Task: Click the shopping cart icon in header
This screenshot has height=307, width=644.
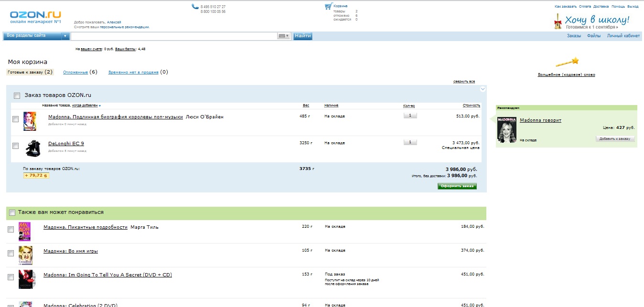Action: (x=328, y=6)
